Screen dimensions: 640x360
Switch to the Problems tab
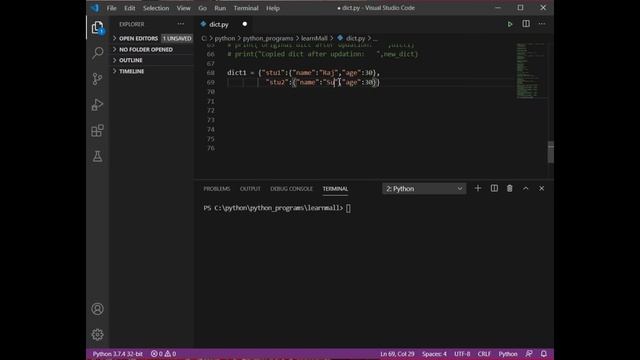[x=217, y=189]
